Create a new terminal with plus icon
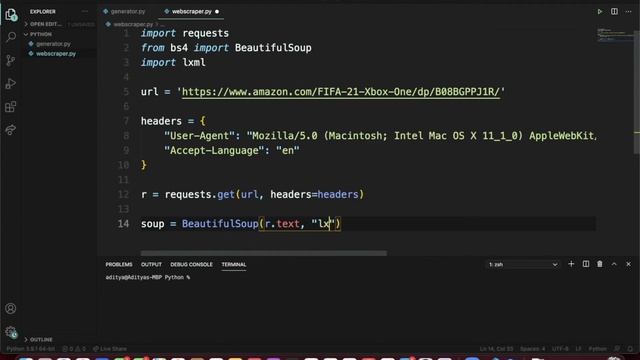The height and width of the screenshot is (360, 640). (571, 264)
